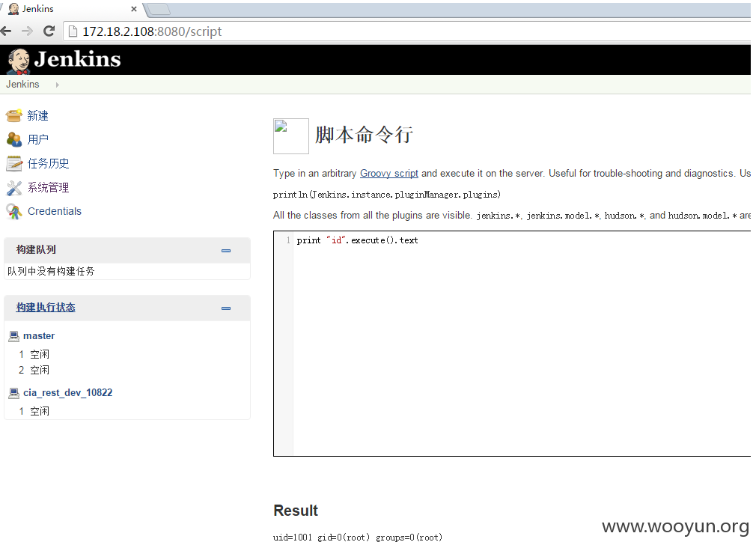This screenshot has width=756, height=548.
Task: Click cia_rest_dev_10822 executor 1 空闲 row
Action: pyautogui.click(x=34, y=411)
